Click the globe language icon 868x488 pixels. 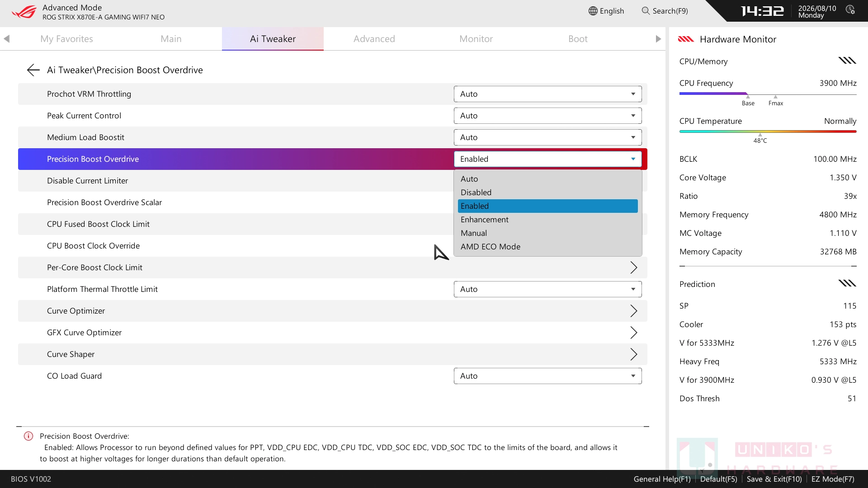point(593,11)
